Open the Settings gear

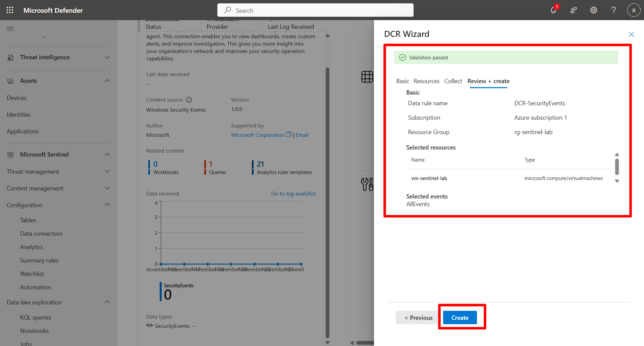pyautogui.click(x=594, y=10)
